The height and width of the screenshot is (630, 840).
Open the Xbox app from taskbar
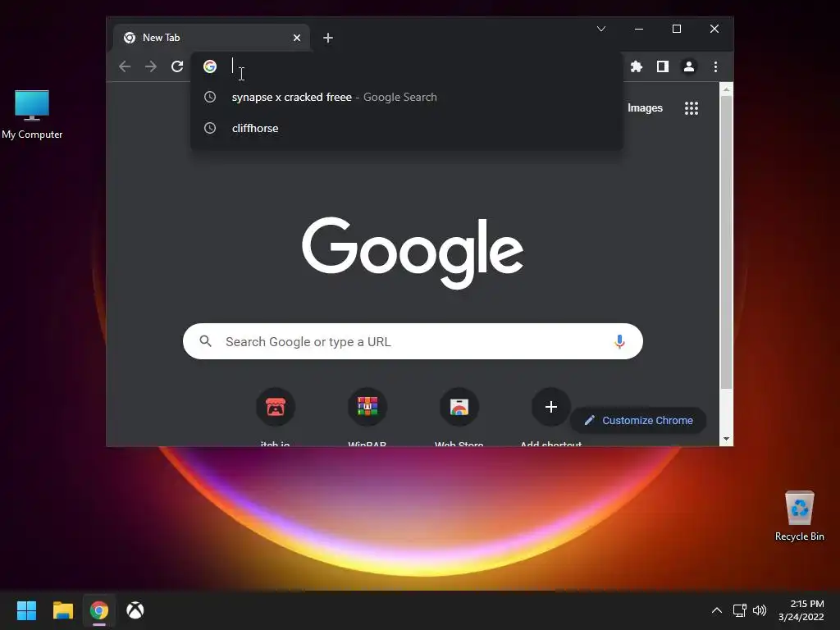pyautogui.click(x=135, y=610)
